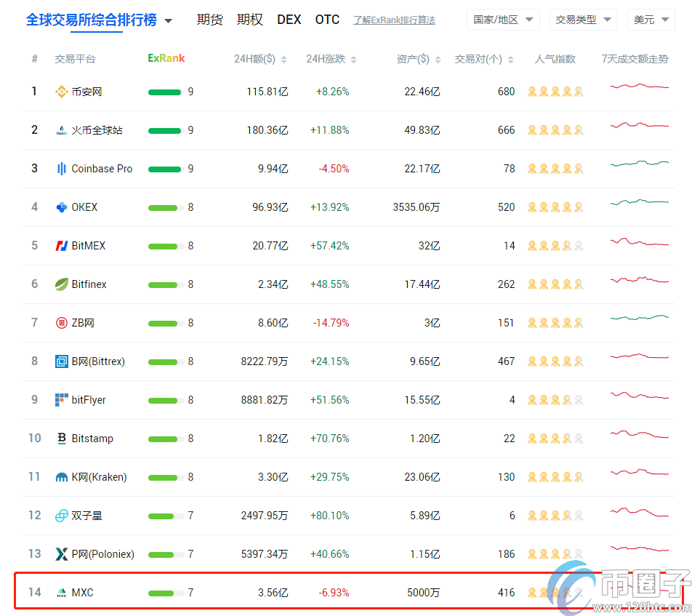The width and height of the screenshot is (692, 616).
Task: Click the trading pairs count 467
Action: (x=506, y=361)
